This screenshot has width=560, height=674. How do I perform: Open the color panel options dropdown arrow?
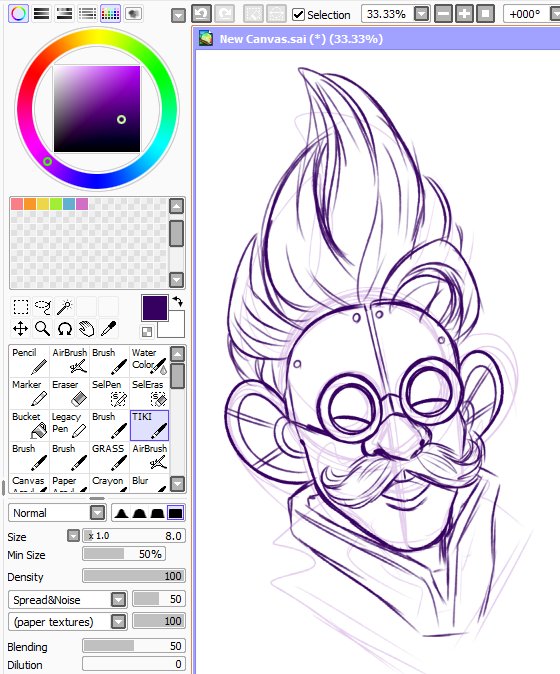click(178, 16)
